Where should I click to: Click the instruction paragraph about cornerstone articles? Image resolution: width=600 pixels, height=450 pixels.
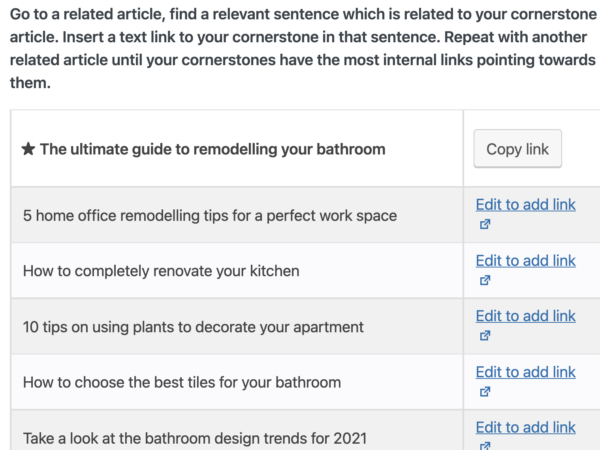[x=303, y=48]
